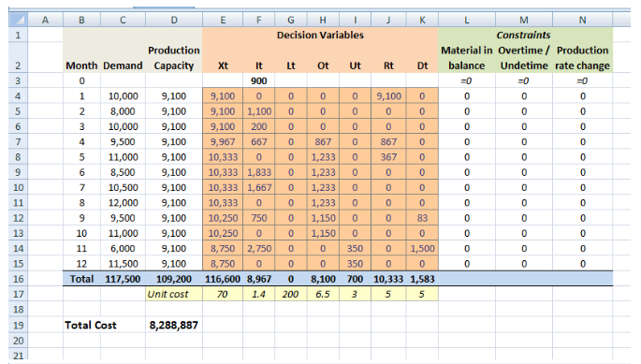Select total undertime 700
This screenshot has height=364, width=641.
[355, 279]
